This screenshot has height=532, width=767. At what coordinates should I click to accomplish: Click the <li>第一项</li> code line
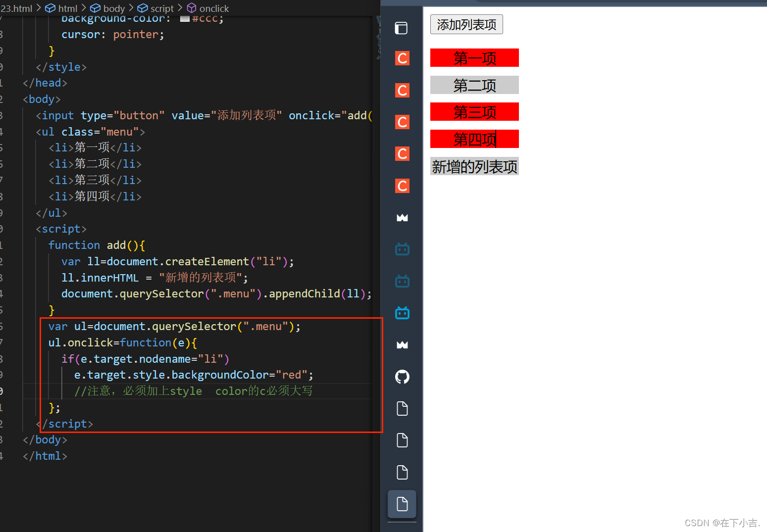point(95,147)
